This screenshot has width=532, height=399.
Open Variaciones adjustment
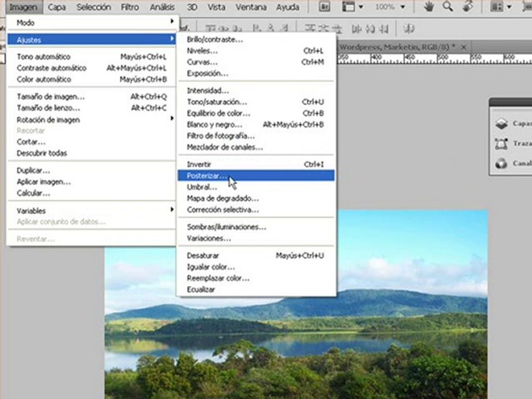256,238
